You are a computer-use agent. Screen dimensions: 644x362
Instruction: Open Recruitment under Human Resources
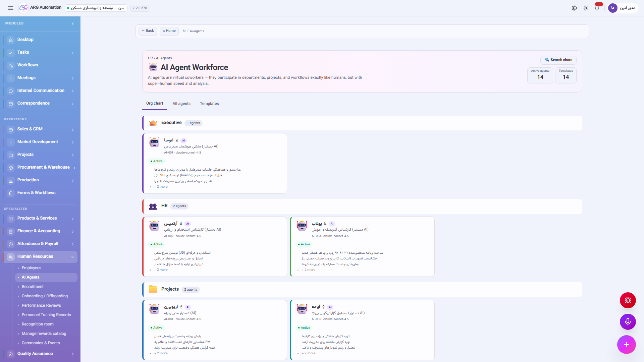(33, 287)
